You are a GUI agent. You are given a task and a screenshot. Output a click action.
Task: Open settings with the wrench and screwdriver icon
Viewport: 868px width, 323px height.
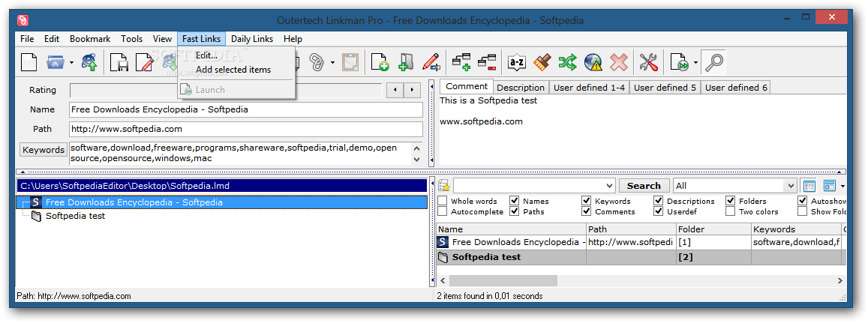click(x=648, y=62)
